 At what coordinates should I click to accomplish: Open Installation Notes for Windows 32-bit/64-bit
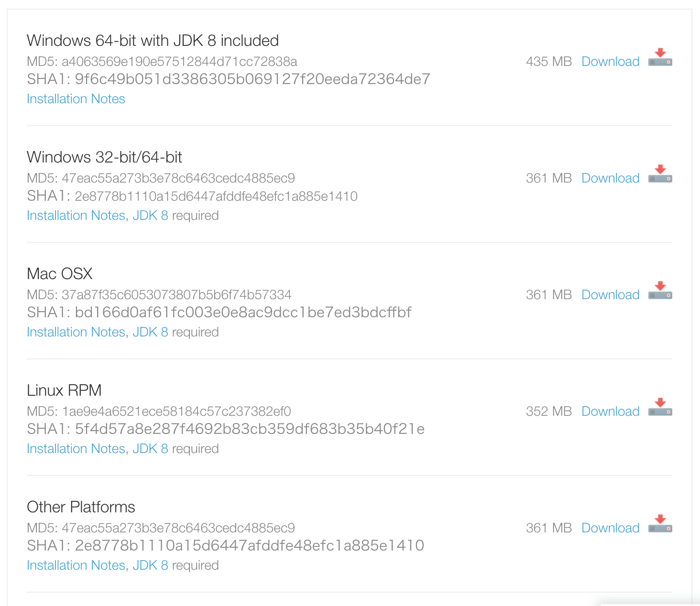tap(76, 216)
